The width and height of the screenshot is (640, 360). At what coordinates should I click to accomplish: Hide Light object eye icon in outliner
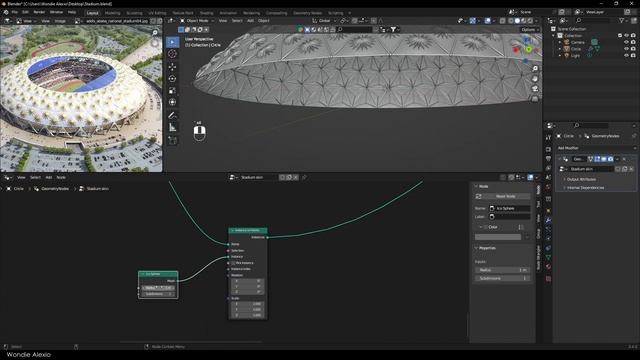627,55
